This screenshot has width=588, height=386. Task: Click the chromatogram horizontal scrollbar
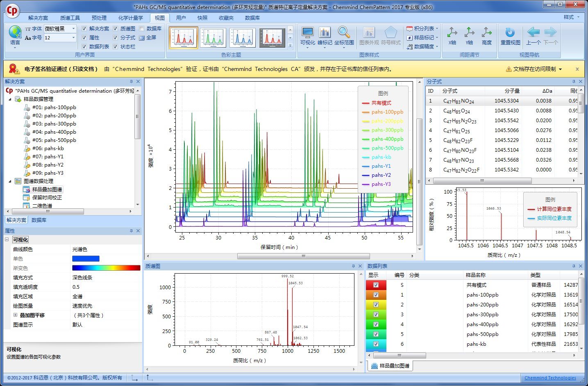303,256
